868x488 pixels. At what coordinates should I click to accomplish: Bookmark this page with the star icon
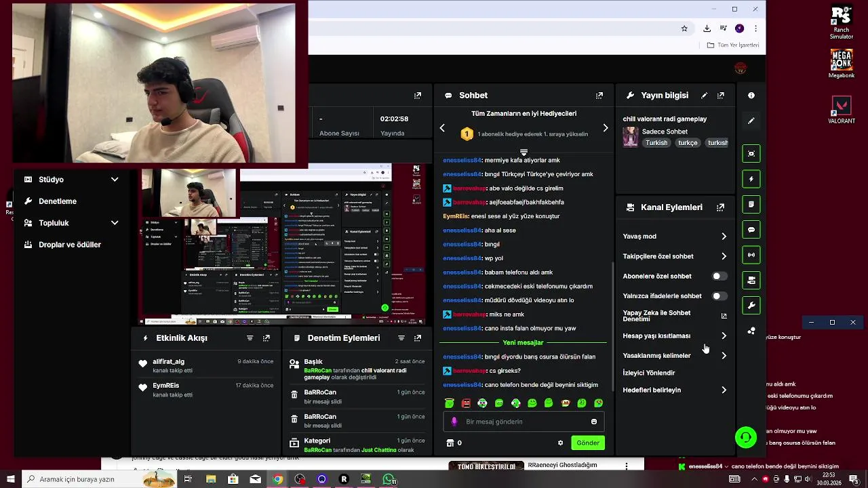684,28
